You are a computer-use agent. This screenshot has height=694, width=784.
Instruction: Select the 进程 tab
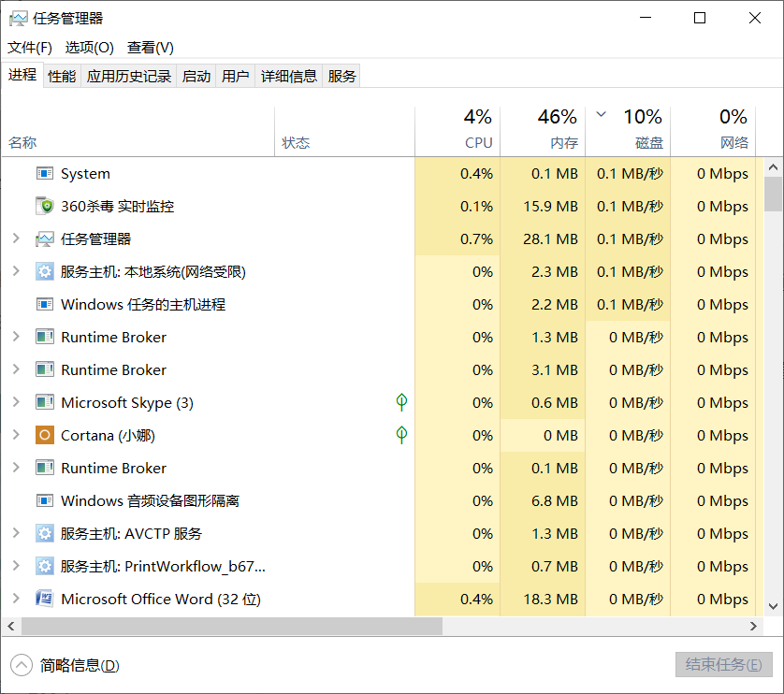click(x=22, y=75)
